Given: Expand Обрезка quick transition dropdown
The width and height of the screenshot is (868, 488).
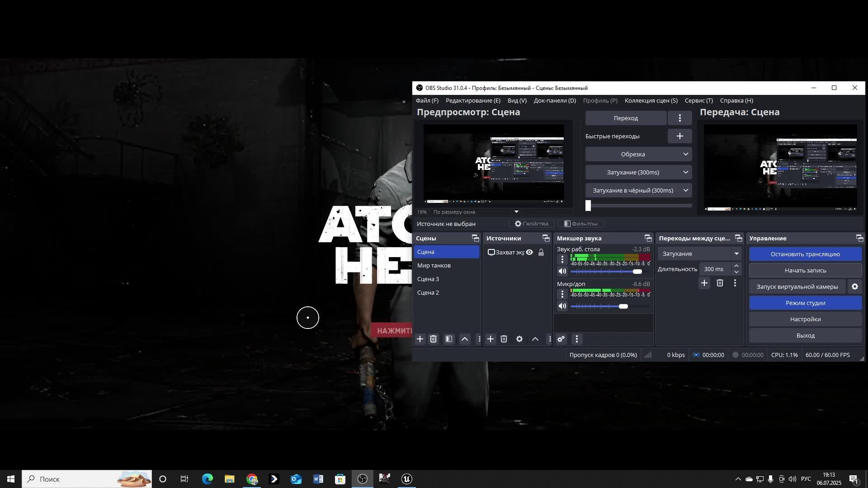Looking at the screenshot, I should pos(638,154).
